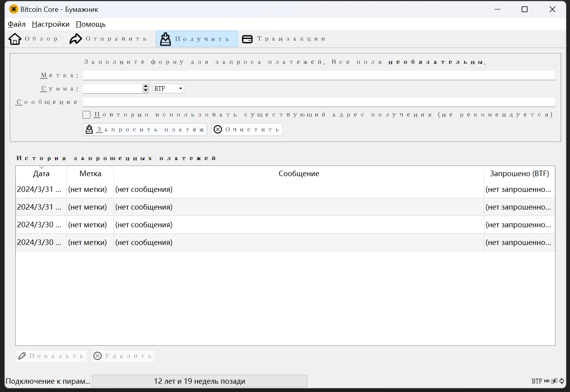This screenshot has height=392, width=570.
Task: Sort table by Сообщение column header
Action: [x=299, y=173]
